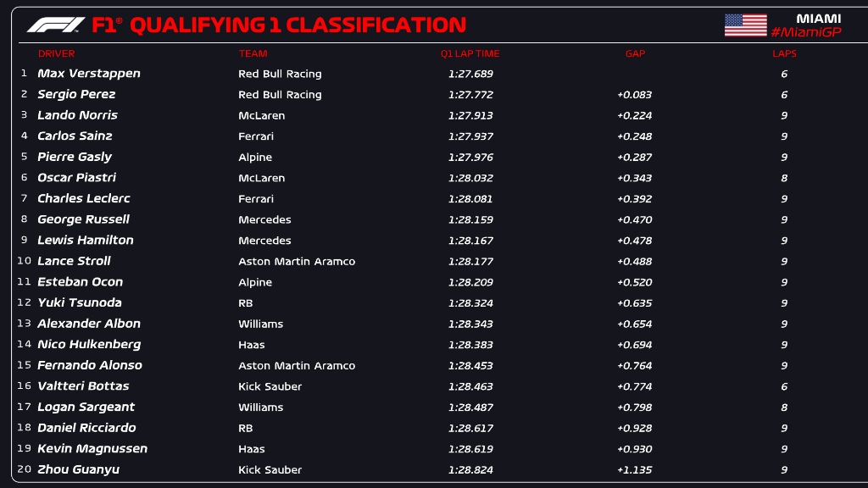868x488 pixels.
Task: Click Kick Sauber team for Zhou Guanyu
Action: (x=270, y=469)
